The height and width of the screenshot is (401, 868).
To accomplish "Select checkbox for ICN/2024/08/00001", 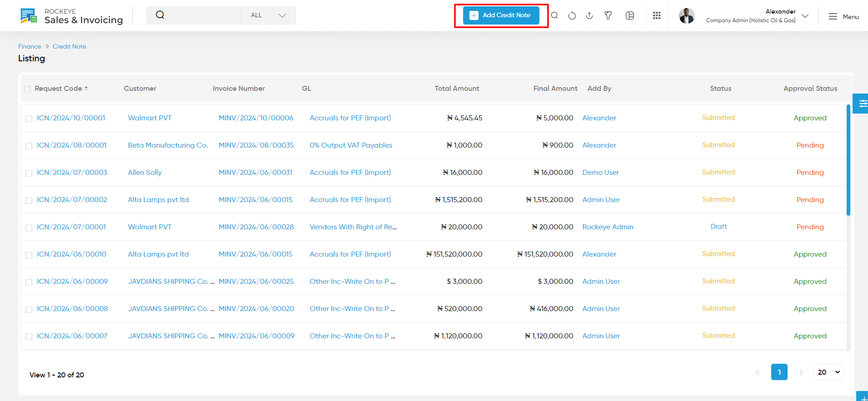I will 29,146.
